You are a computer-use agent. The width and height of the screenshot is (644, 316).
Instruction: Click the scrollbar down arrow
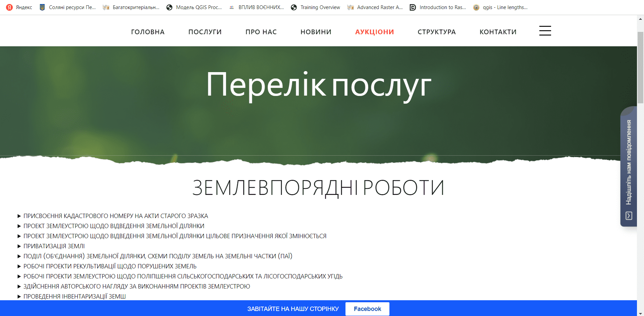(640, 313)
